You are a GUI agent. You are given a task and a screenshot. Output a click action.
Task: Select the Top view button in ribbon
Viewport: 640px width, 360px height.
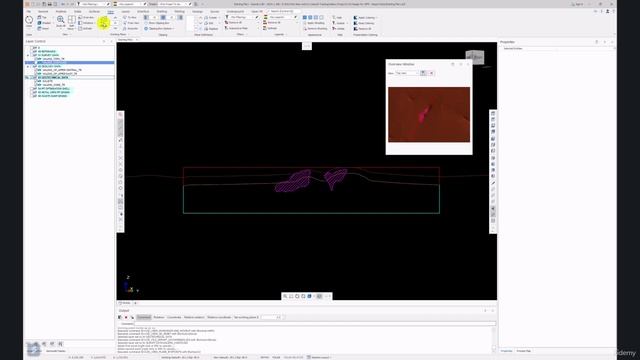pyautogui.click(x=42, y=18)
